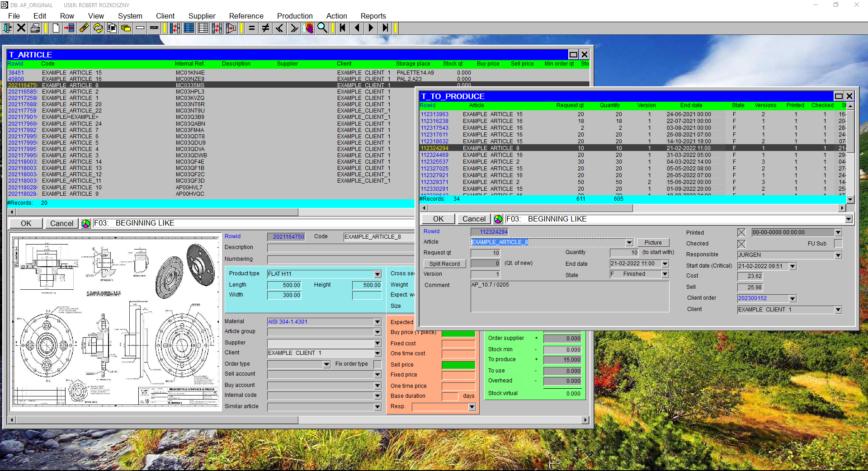Click the Picture button

coord(653,242)
